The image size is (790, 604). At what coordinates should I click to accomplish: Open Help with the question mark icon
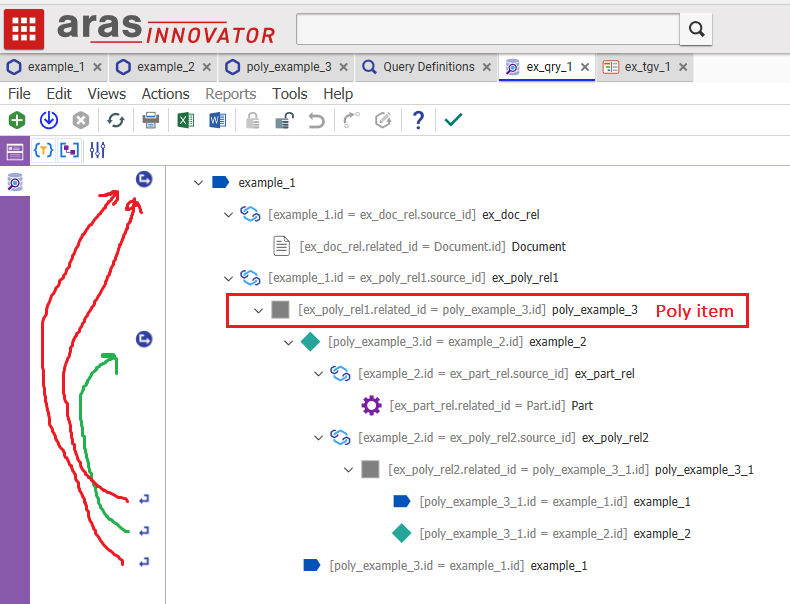coord(418,120)
